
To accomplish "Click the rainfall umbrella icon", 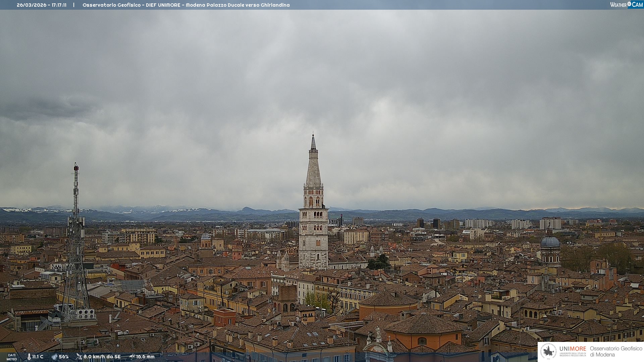I will point(132,357).
